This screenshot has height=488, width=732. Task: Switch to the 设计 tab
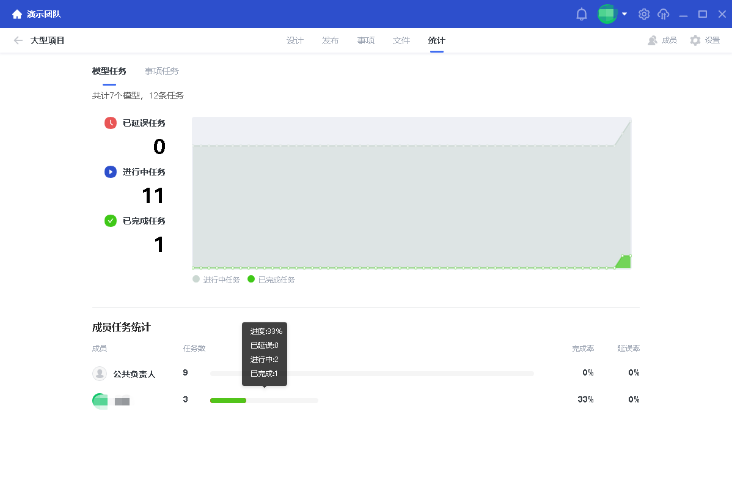295,41
